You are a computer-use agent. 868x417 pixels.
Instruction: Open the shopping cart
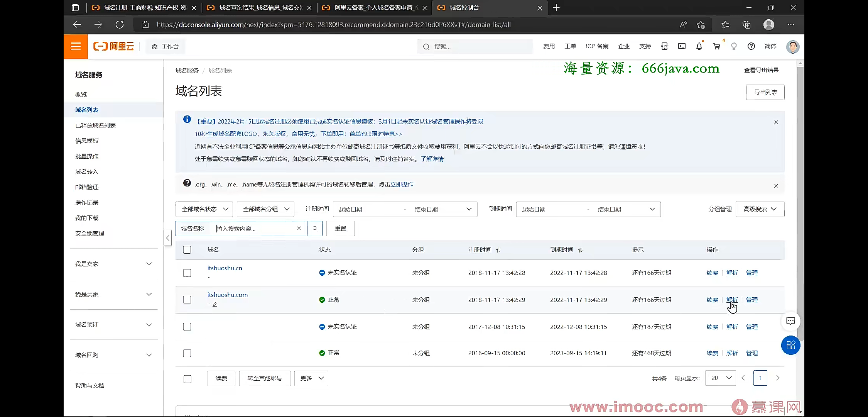point(717,46)
